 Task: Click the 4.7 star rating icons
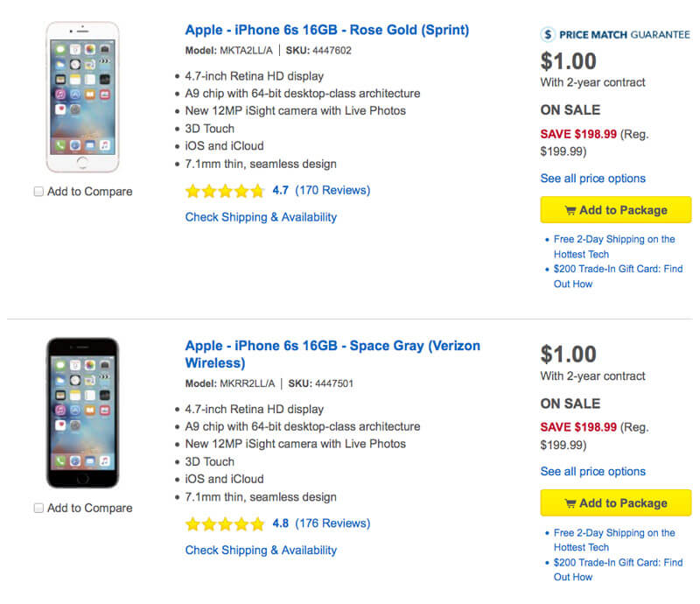[x=224, y=191]
